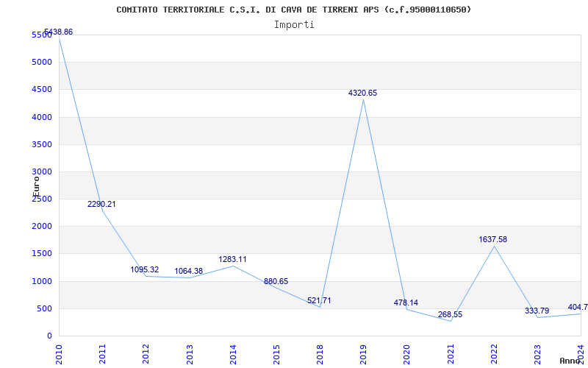Click y-axis tick 1000
This screenshot has height=368, width=588.
point(42,281)
